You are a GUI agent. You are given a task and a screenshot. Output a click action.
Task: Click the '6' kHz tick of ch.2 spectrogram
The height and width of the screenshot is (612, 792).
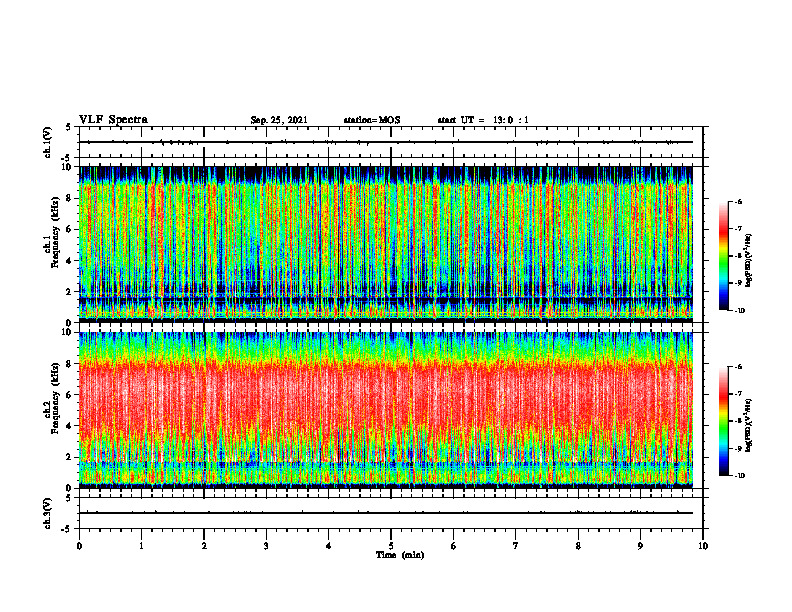tap(70, 395)
